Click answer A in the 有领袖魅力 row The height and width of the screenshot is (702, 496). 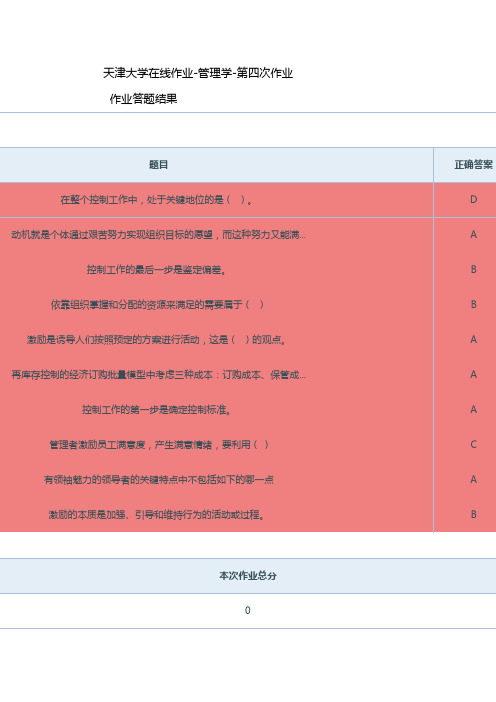474,479
